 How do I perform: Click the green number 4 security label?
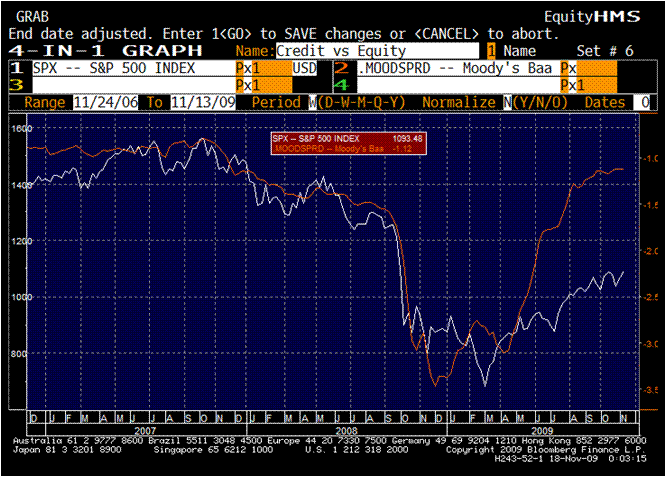(341, 85)
